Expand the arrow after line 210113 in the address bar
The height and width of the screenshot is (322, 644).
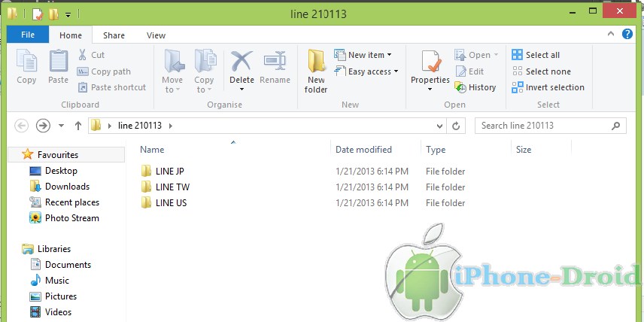point(171,126)
